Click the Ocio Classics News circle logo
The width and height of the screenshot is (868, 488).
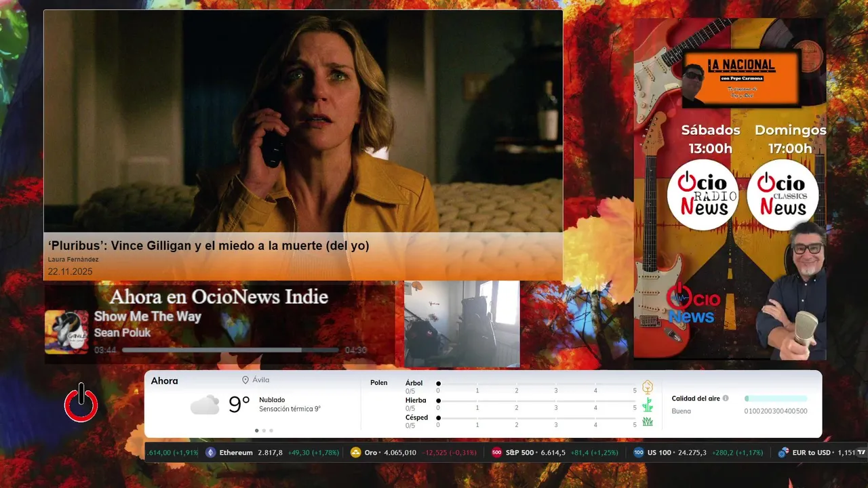point(783,195)
